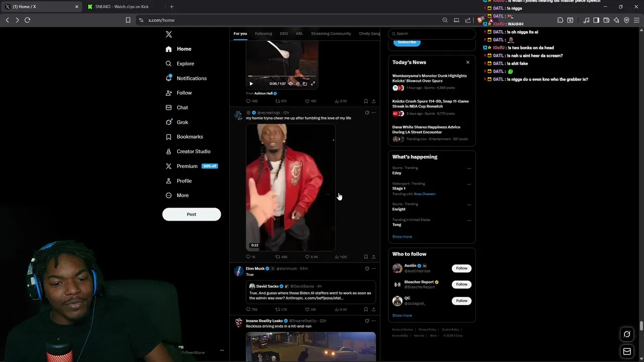This screenshot has width=644, height=362.
Task: Close the Today's News panel
Action: 467,62
